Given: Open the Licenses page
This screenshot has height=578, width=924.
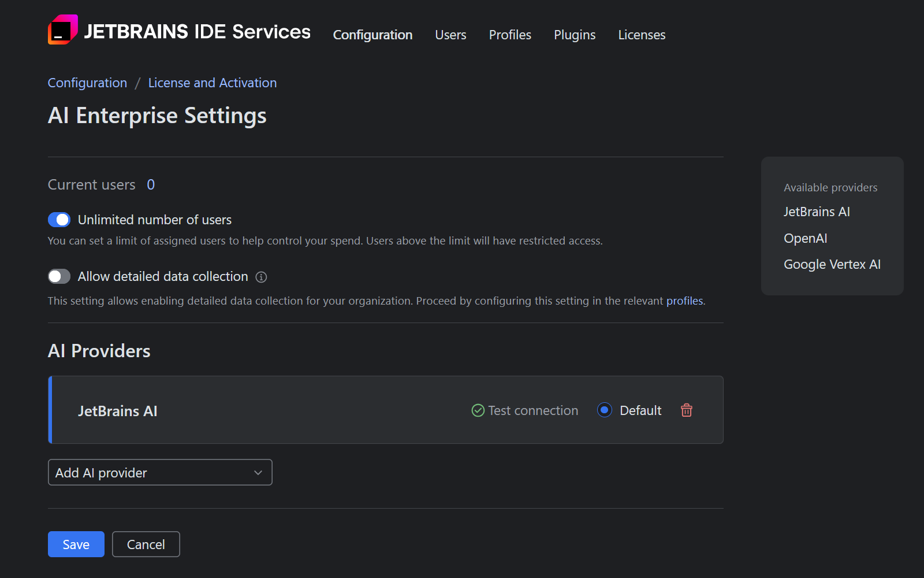Looking at the screenshot, I should pos(642,35).
